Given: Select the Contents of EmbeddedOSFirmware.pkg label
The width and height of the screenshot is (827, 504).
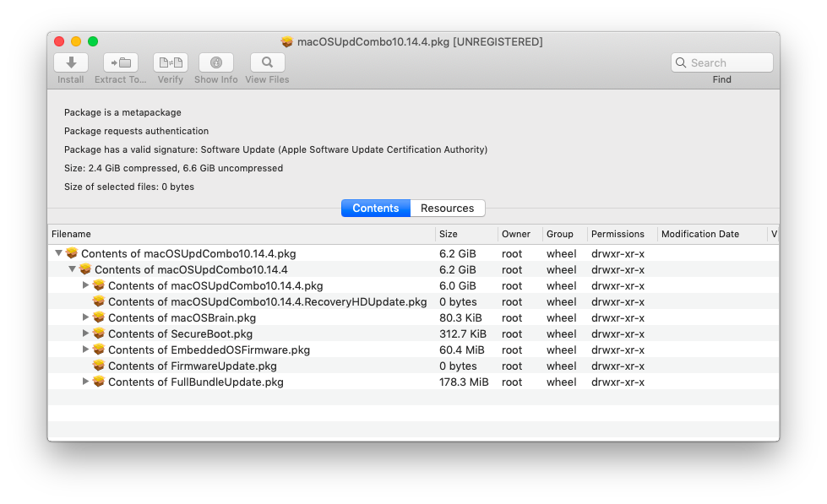Looking at the screenshot, I should 209,350.
